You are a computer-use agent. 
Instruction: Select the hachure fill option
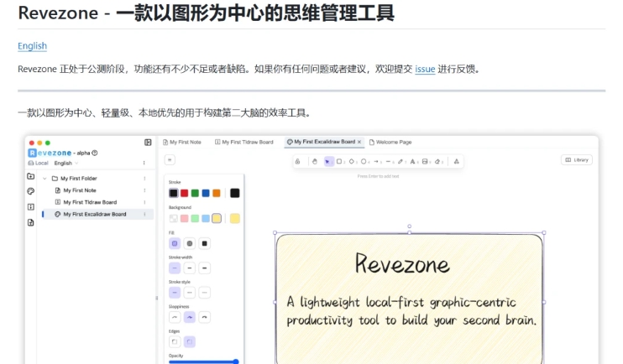pos(175,243)
